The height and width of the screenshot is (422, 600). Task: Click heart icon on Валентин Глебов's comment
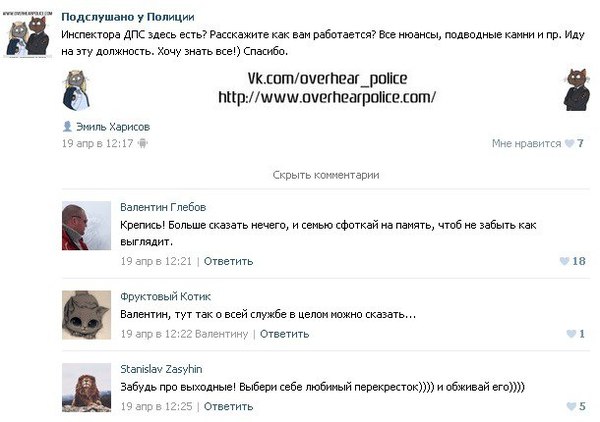tap(564, 261)
